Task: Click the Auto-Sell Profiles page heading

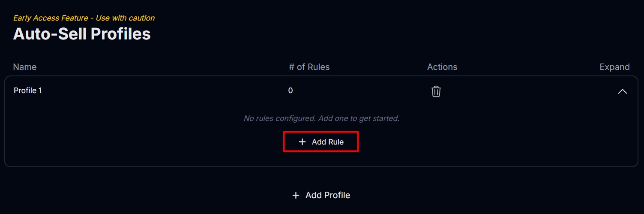Action: [82, 34]
